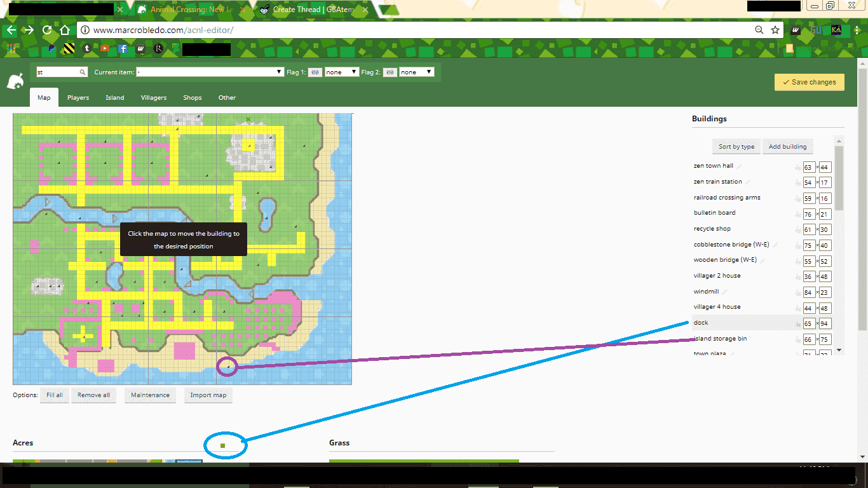Open the Flag 2 none dropdown
The height and width of the screenshot is (488, 868).
click(x=417, y=72)
